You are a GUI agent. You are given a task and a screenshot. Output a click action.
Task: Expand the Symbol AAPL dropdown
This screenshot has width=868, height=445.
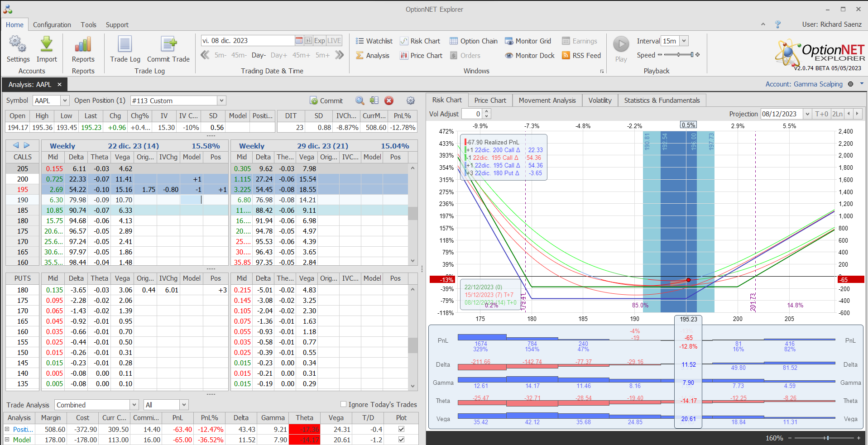(x=65, y=100)
